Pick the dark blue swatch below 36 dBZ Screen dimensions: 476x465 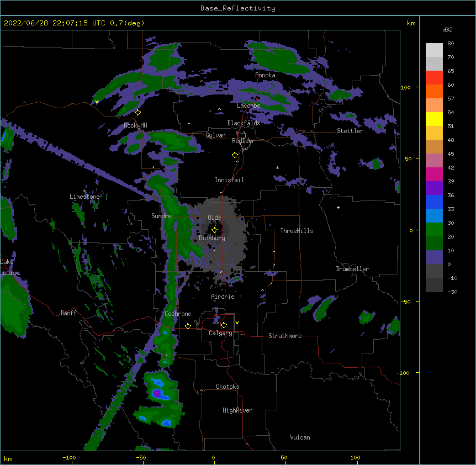[x=434, y=202]
